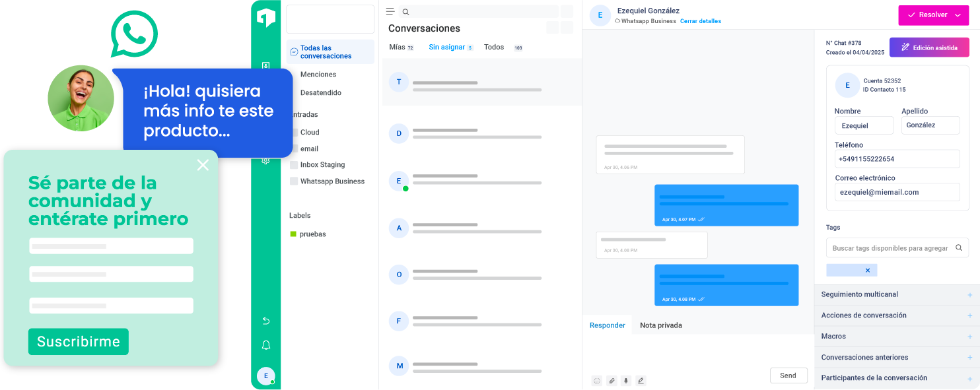Expand the Conversaciones anteriores section
980x390 pixels.
click(x=969, y=358)
